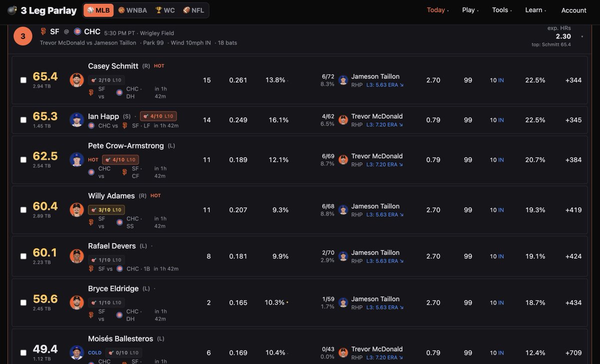Click L3: 7.20 ERA link in Happ row

[x=384, y=124]
